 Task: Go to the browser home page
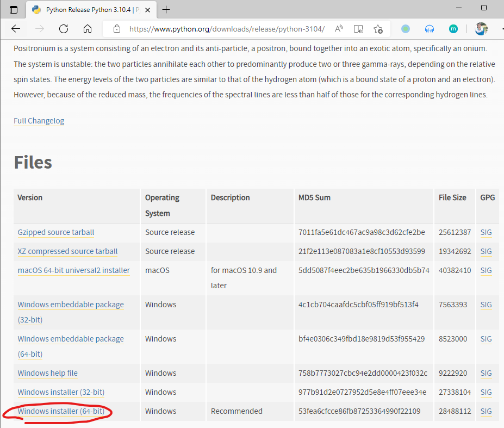(x=88, y=29)
